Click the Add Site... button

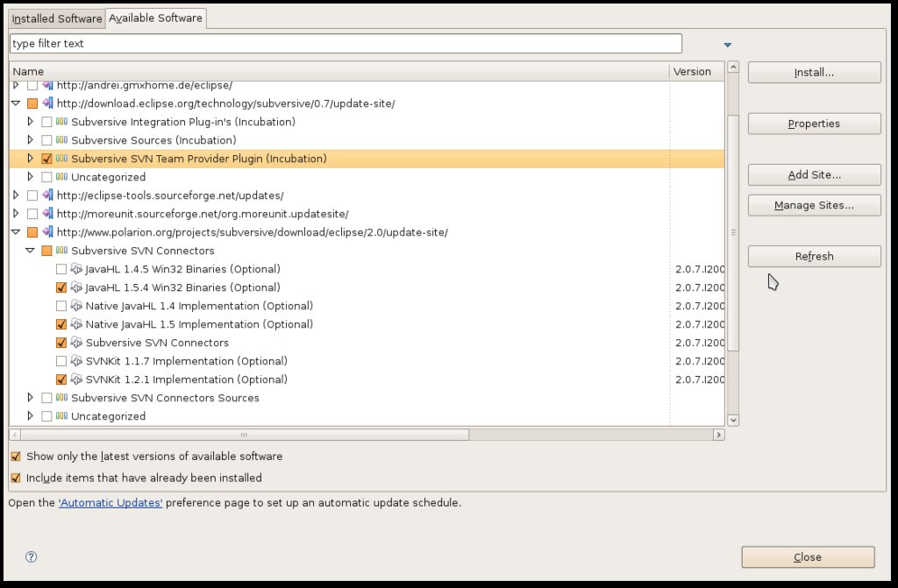[814, 175]
